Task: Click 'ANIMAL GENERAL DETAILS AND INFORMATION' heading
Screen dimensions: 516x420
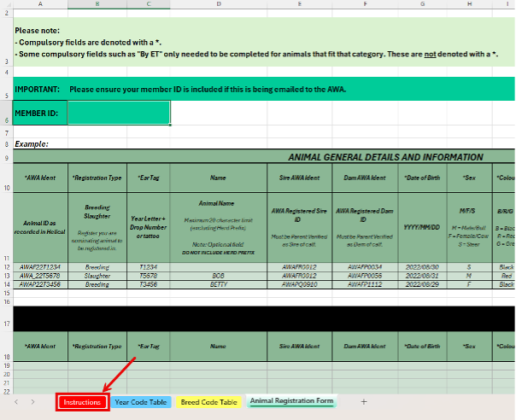Action: point(385,157)
